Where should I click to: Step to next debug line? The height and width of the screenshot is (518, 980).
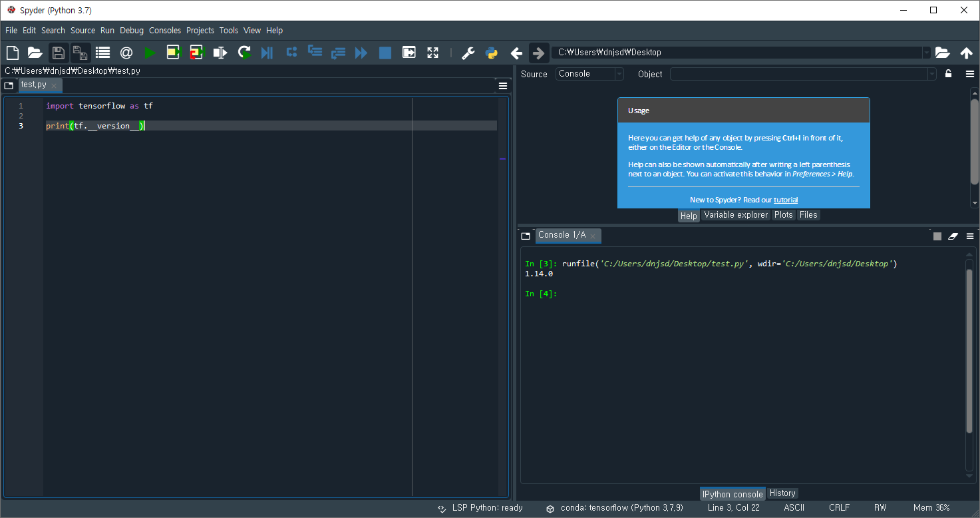click(291, 53)
